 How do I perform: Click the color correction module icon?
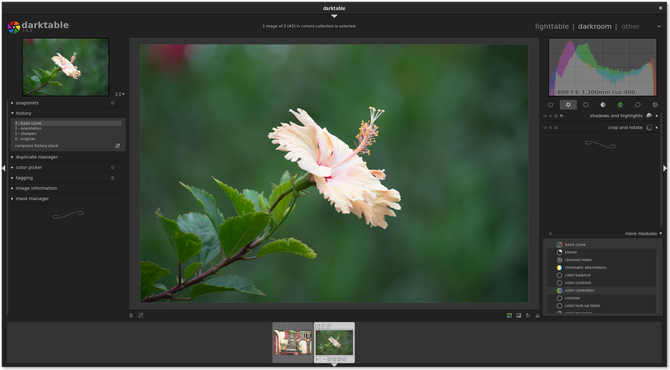tap(559, 291)
